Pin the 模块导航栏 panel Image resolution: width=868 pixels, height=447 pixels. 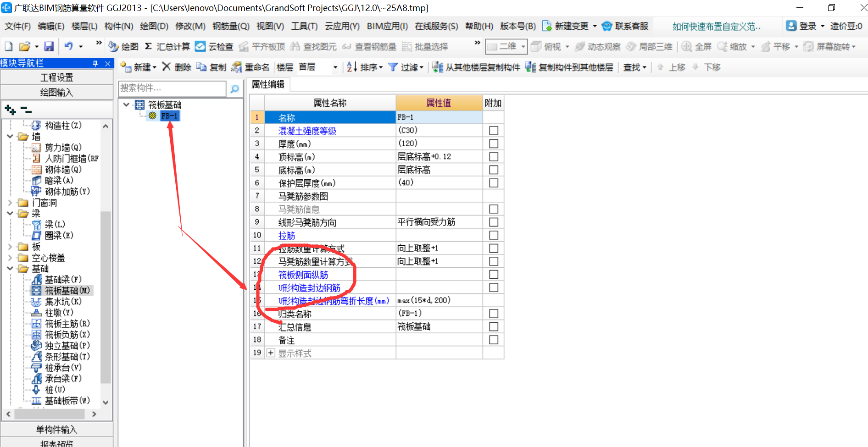(95, 63)
